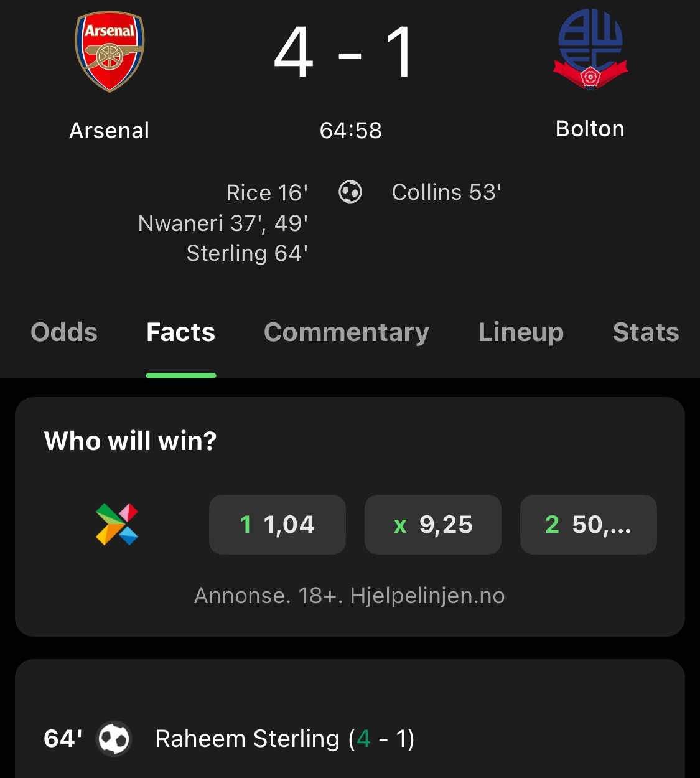The image size is (700, 778).
Task: Switch to the Odds tab
Action: [x=64, y=332]
